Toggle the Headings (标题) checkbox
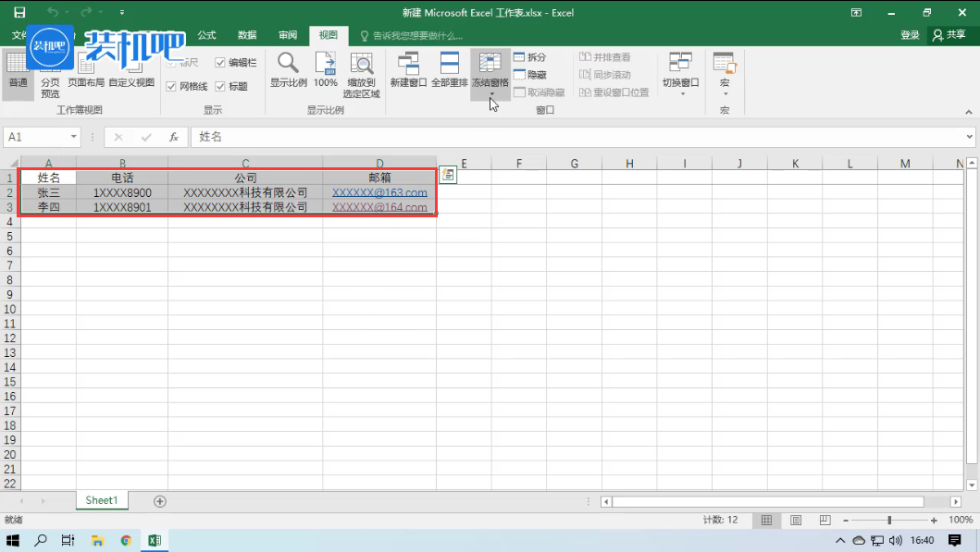The height and width of the screenshot is (552, 980). pos(220,86)
